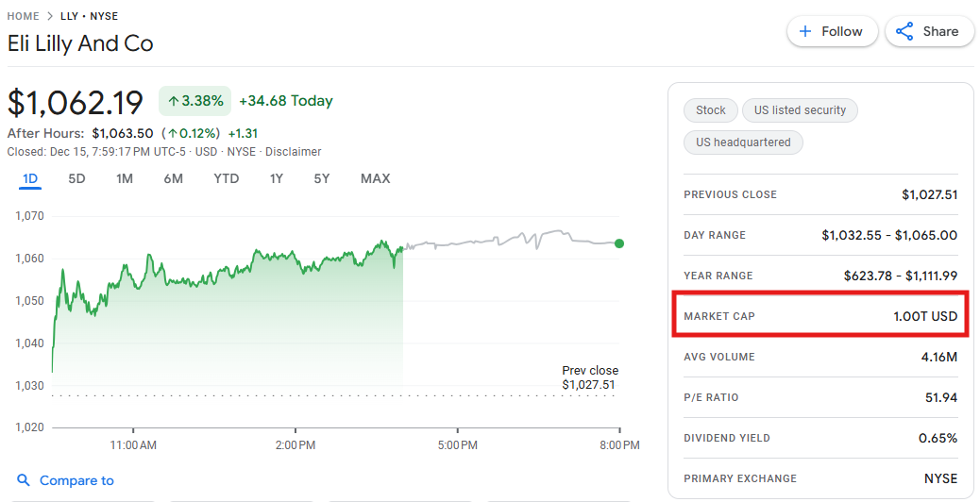Viewport: 980px width, 502px height.
Task: Select the YTD range tab
Action: coord(227,178)
